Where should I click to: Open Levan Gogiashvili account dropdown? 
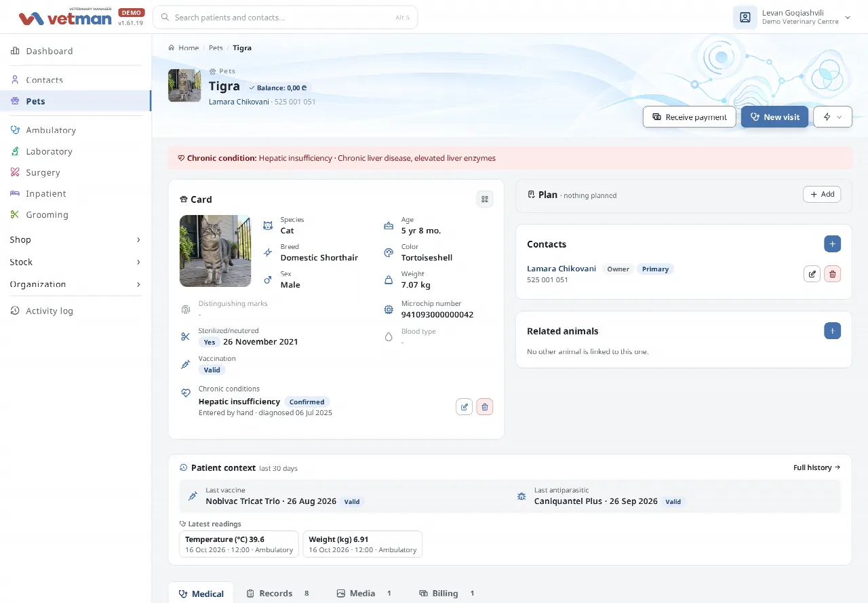(793, 18)
